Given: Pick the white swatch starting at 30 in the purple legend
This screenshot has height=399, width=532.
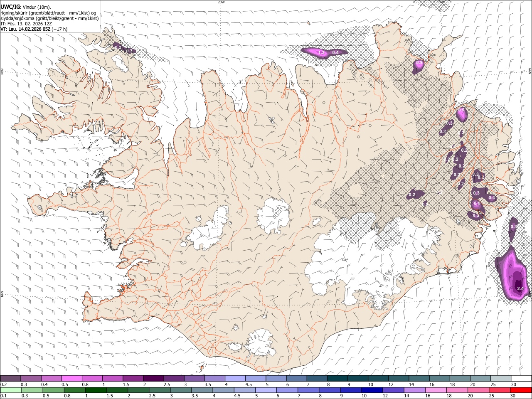Looking at the screenshot, I should [x=521, y=378].
